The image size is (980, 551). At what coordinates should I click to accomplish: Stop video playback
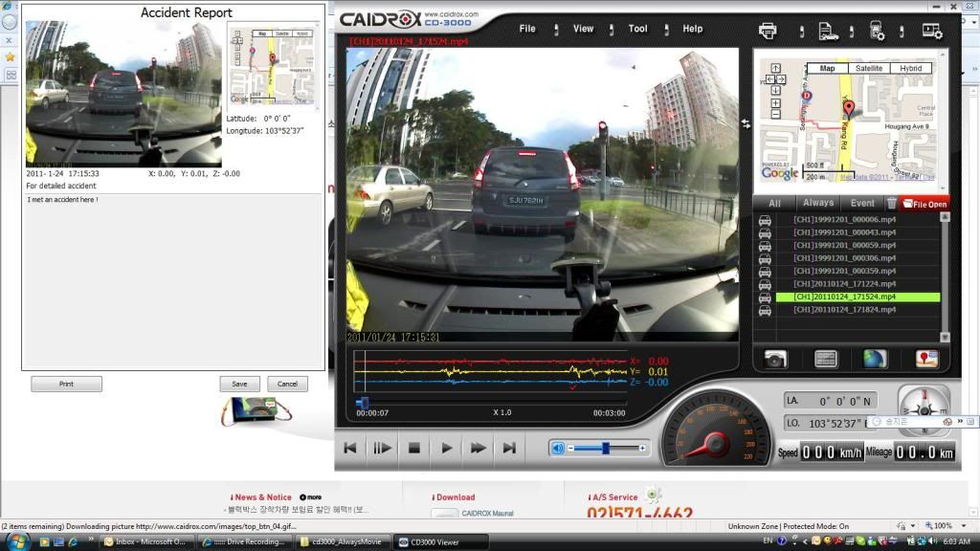[413, 448]
